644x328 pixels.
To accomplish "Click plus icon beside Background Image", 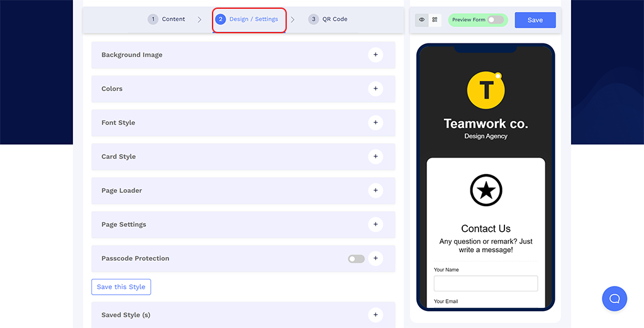I will [x=375, y=55].
